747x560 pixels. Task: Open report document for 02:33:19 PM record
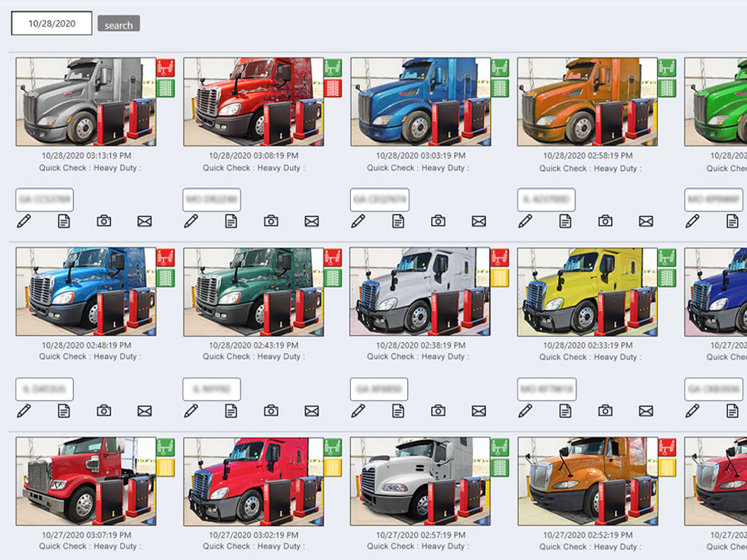pyautogui.click(x=565, y=411)
